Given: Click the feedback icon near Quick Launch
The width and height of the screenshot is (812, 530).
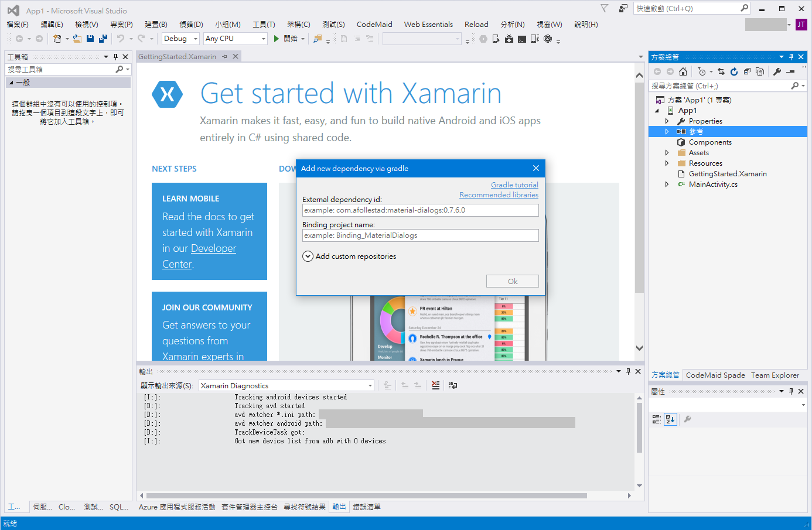Looking at the screenshot, I should pos(623,8).
